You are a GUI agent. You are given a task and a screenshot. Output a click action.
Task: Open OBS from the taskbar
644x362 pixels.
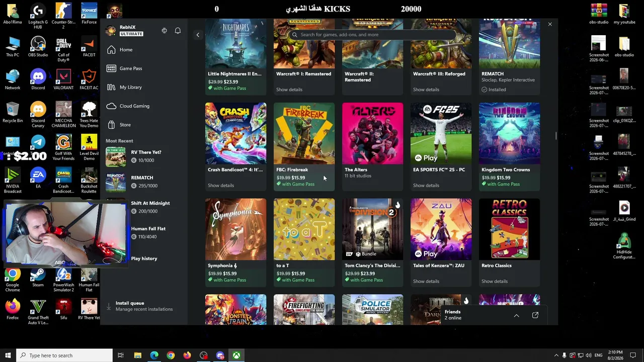(x=203, y=355)
